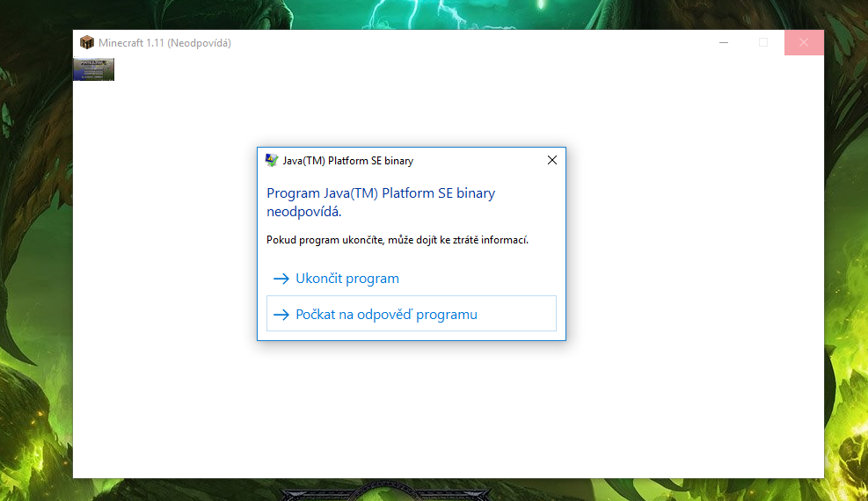Close the Java(TM) Platform SE binary dialog
The height and width of the screenshot is (501, 868).
552,160
